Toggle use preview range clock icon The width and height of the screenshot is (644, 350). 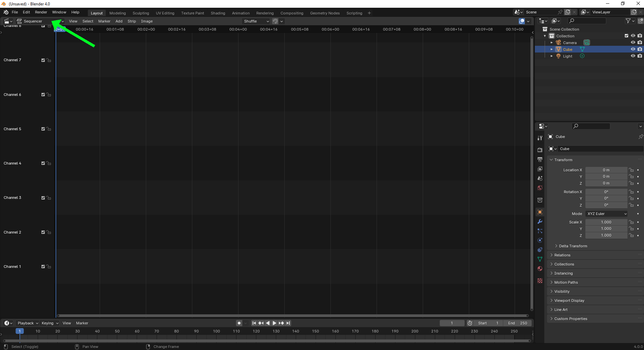point(470,323)
